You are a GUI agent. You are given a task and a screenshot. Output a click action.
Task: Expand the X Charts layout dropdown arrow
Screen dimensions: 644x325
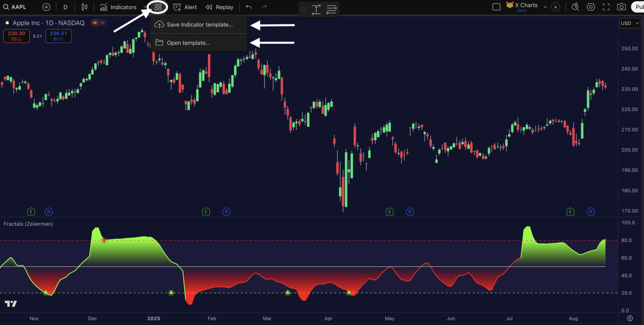pos(545,7)
